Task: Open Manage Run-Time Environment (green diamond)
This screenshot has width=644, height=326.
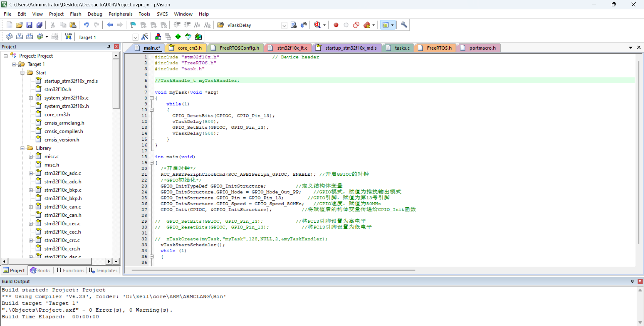Action: point(178,37)
